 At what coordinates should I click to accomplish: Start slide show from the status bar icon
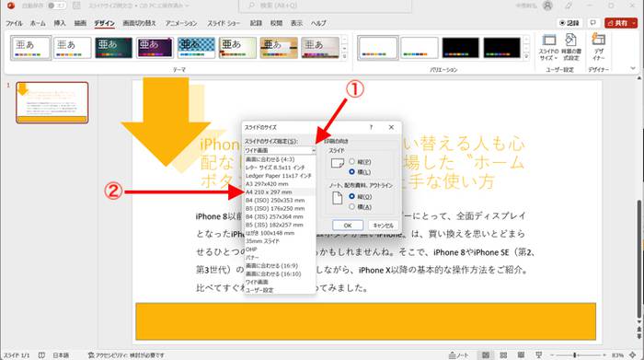(538, 355)
